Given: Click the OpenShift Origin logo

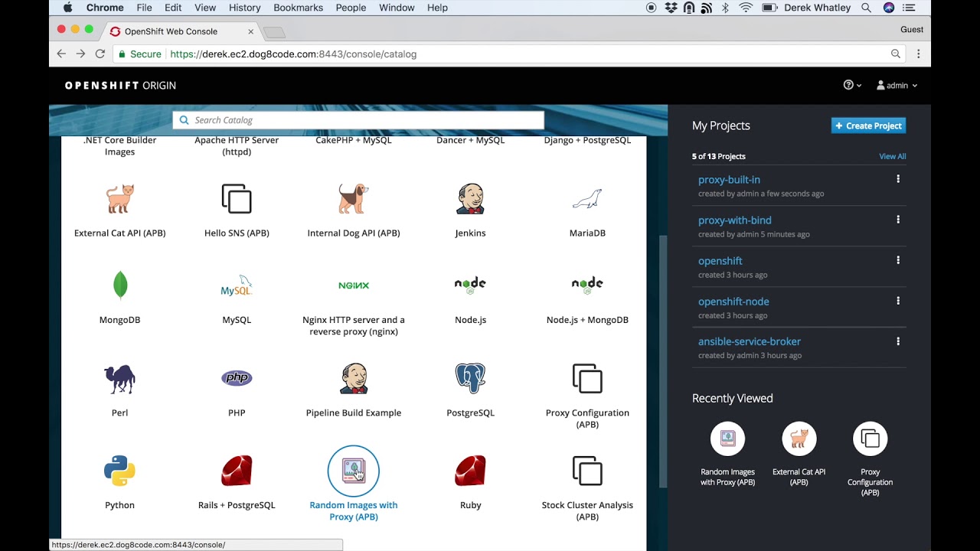Looking at the screenshot, I should pos(120,86).
